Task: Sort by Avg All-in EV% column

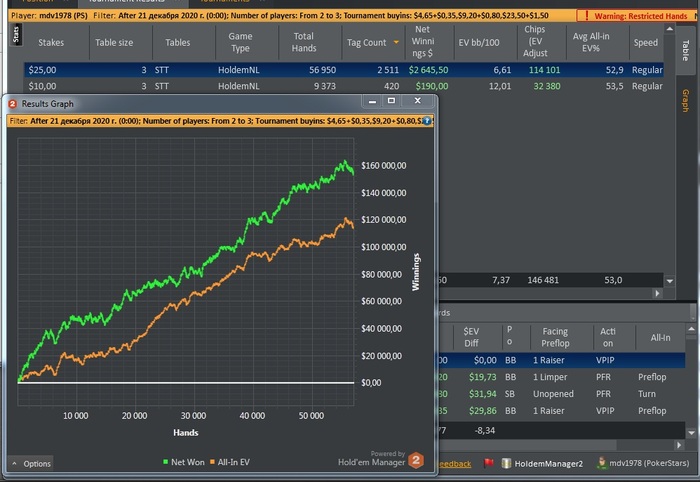Action: 591,42
